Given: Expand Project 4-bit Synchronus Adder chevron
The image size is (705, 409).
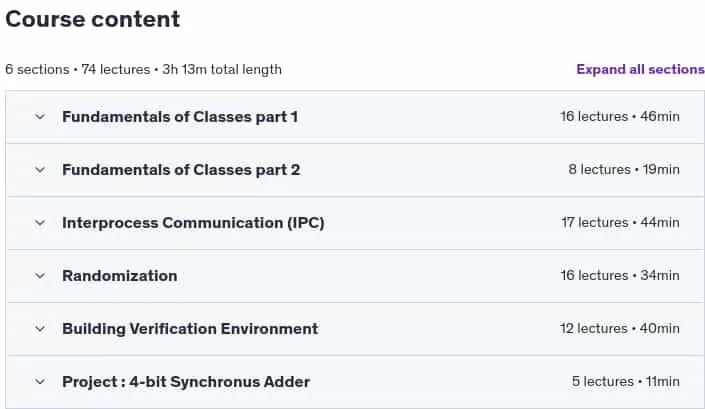Looking at the screenshot, I should click(40, 382).
